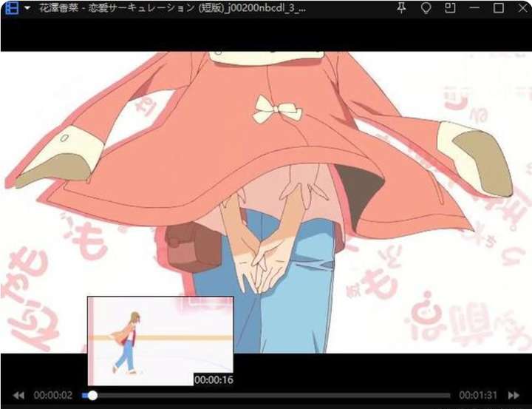Switch to mini player mode icon
The height and width of the screenshot is (409, 532).
(450, 8)
